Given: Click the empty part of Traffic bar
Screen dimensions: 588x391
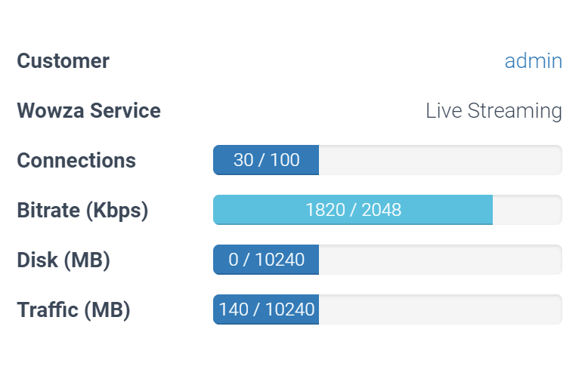Looking at the screenshot, I should point(441,309).
